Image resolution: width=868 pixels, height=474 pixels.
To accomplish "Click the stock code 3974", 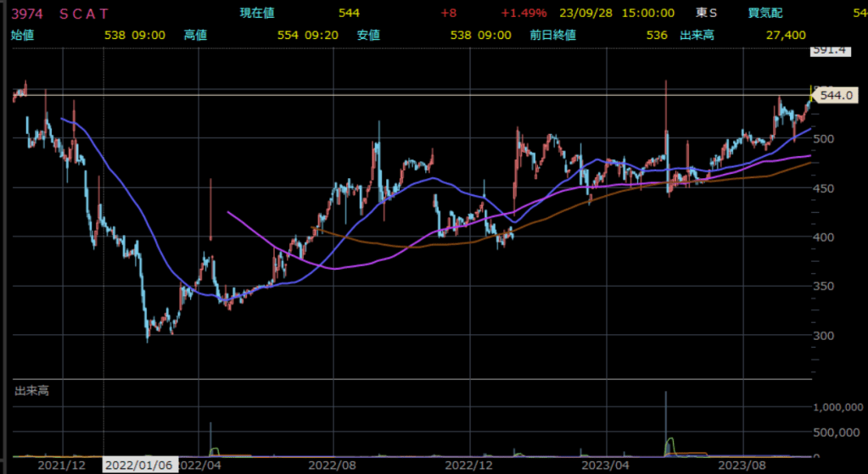I will tap(25, 13).
